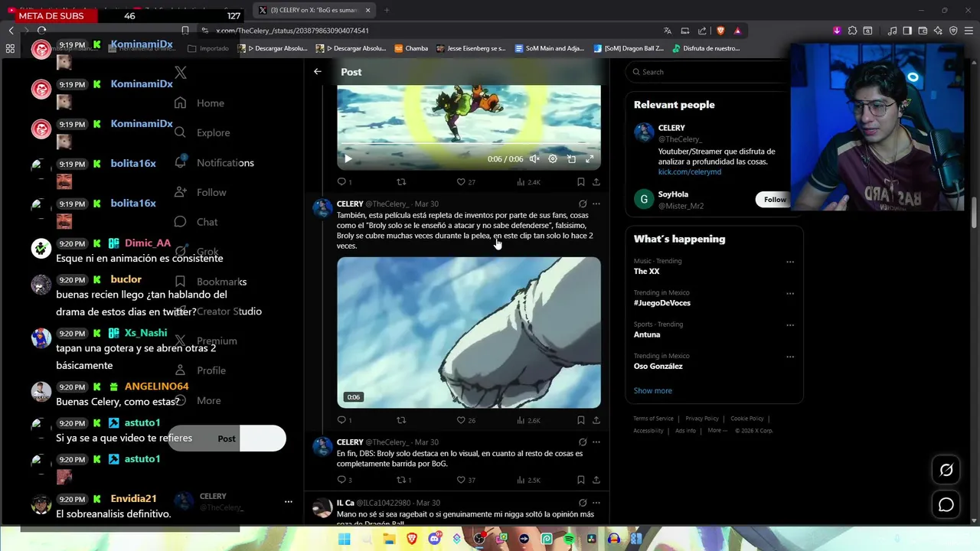This screenshot has width=980, height=551.
Task: Open more options on IL Ca's reply
Action: pyautogui.click(x=596, y=503)
